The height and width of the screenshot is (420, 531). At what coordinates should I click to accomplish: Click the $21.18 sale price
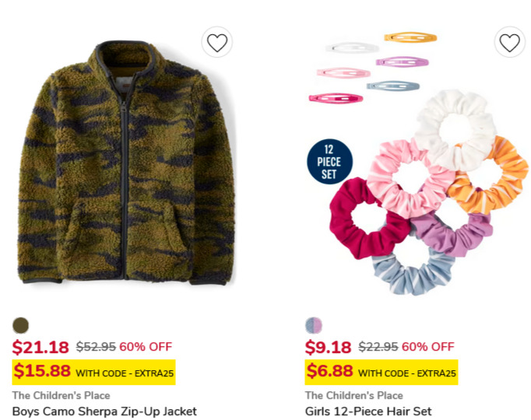point(40,348)
